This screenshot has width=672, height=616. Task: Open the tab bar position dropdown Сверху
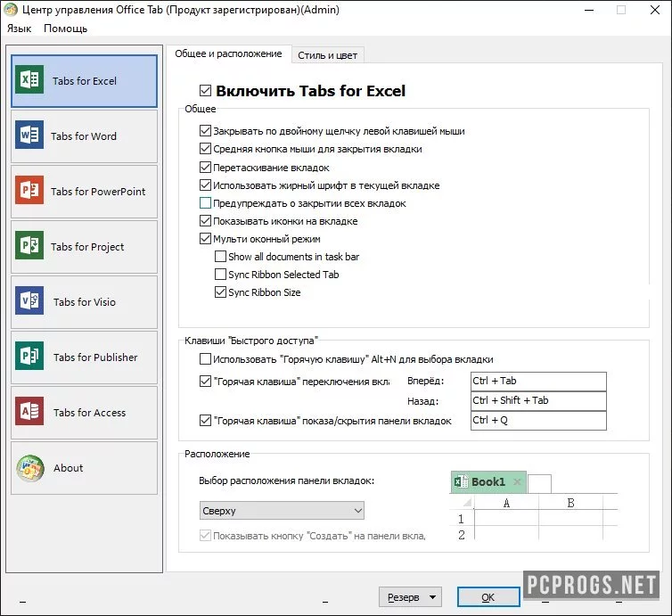pos(282,511)
